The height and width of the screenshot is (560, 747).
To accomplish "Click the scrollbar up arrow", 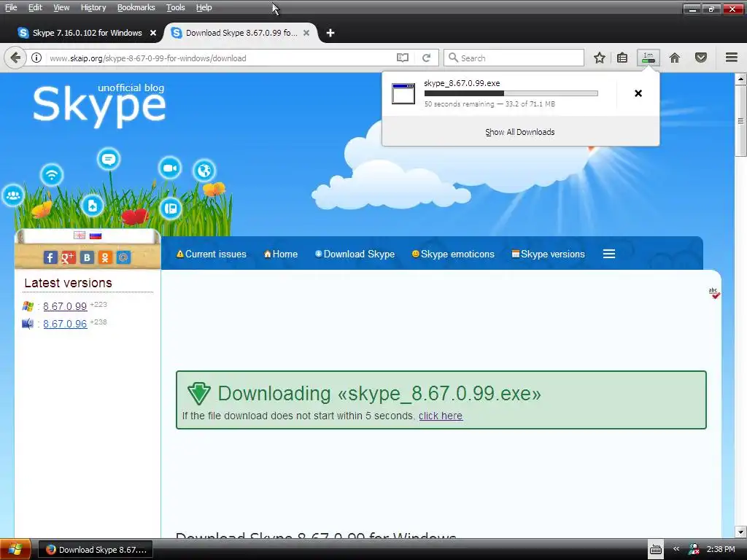I will point(740,79).
